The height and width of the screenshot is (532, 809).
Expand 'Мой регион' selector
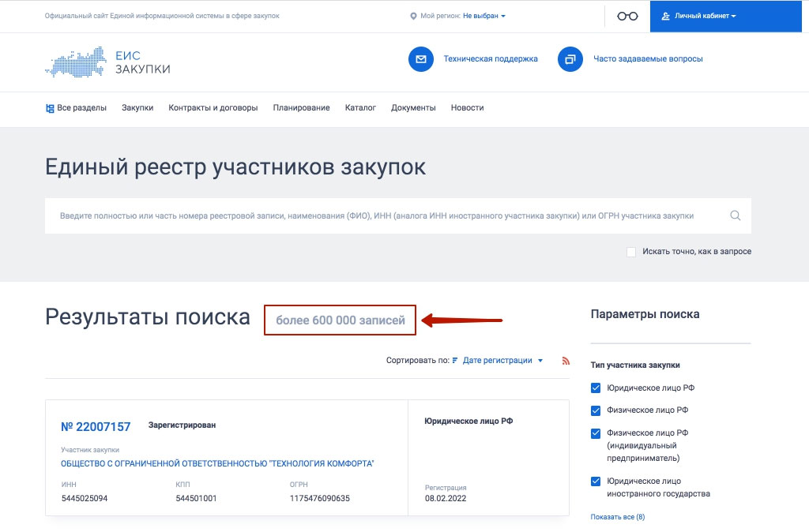tap(484, 16)
